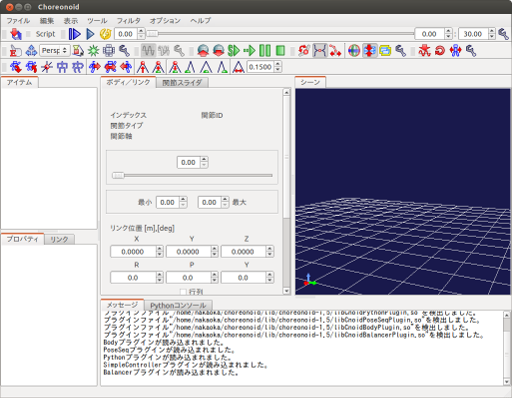The height and width of the screenshot is (398, 512).
Task: Click store initial state red-arrow sphere icon
Action: coord(203,51)
